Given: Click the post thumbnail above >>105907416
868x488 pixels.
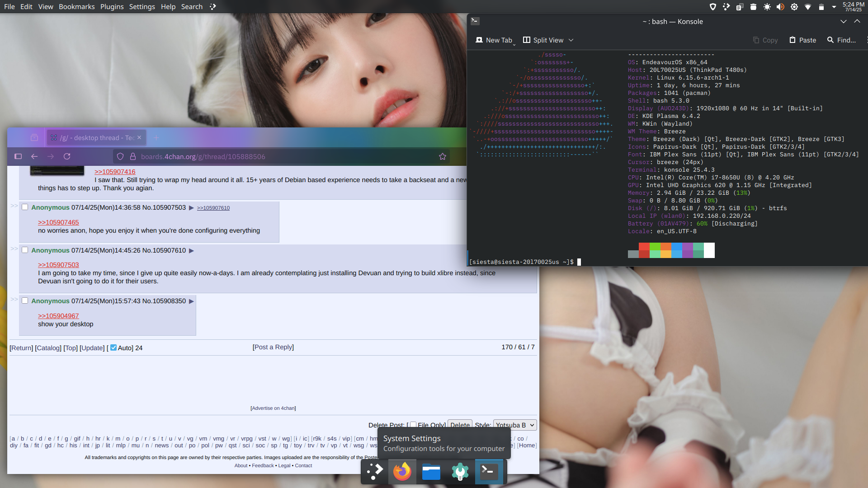Looking at the screenshot, I should (57, 171).
